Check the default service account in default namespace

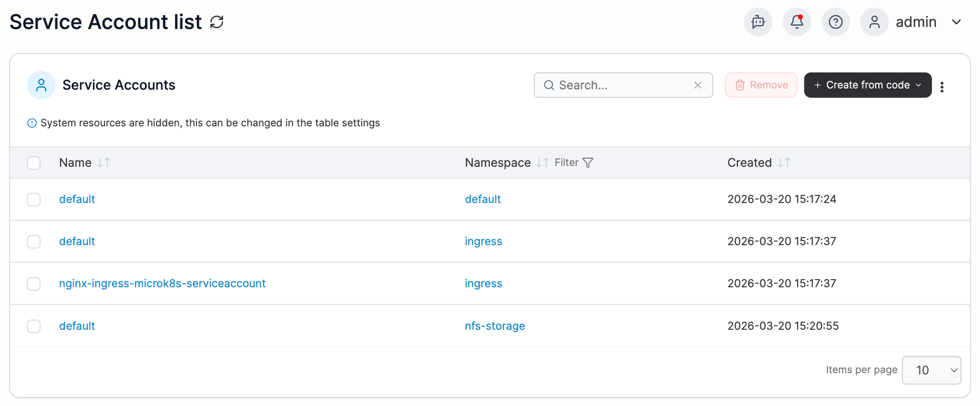tap(34, 199)
